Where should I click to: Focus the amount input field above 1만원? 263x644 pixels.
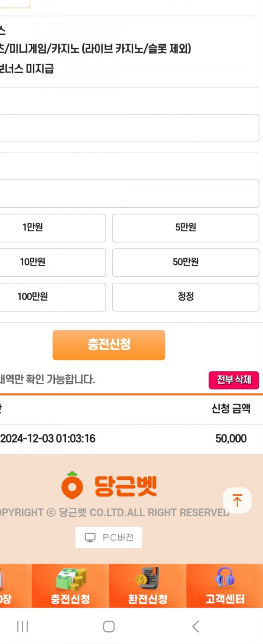point(129,194)
